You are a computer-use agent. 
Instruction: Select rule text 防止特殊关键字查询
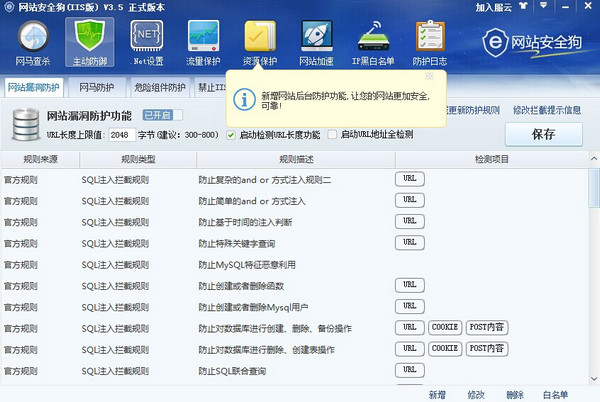tap(236, 243)
